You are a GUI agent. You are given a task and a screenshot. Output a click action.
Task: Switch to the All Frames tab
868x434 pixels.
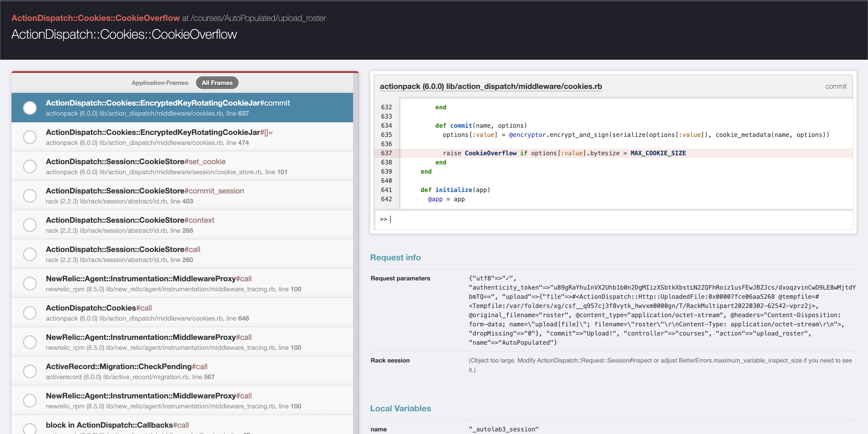point(217,83)
